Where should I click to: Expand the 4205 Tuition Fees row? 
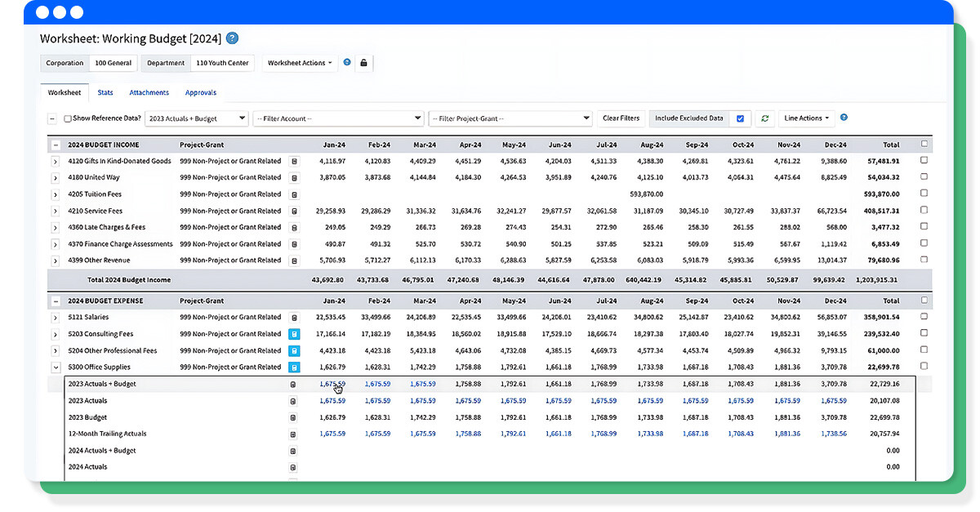(x=56, y=194)
